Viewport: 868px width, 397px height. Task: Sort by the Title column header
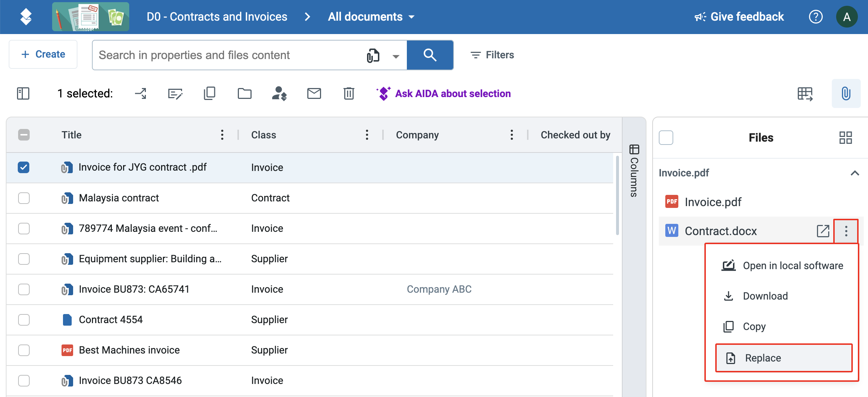(x=71, y=135)
